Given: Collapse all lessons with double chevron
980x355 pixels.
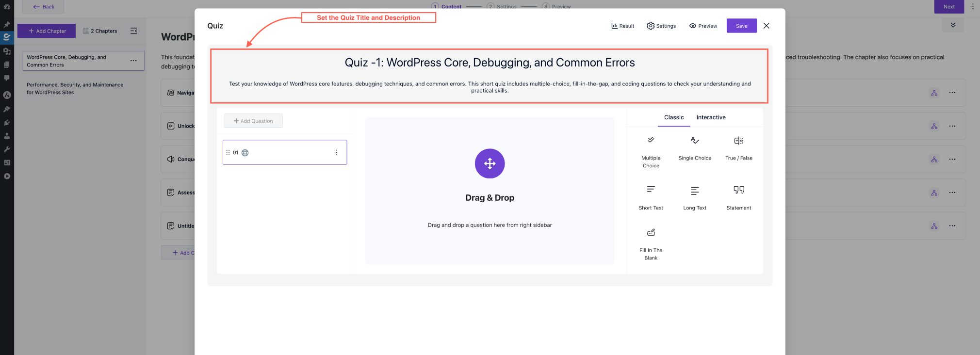Looking at the screenshot, I should 953,25.
